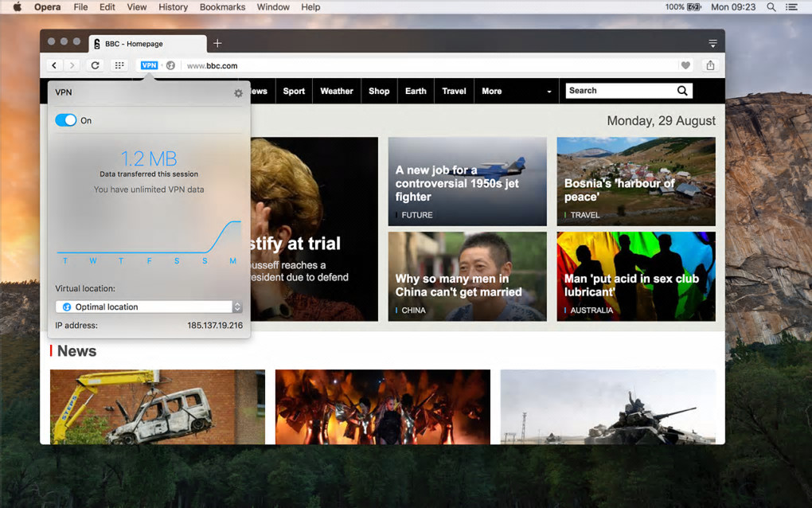The width and height of the screenshot is (812, 508).
Task: Select the BBC - Homepage tab
Action: pyautogui.click(x=147, y=44)
